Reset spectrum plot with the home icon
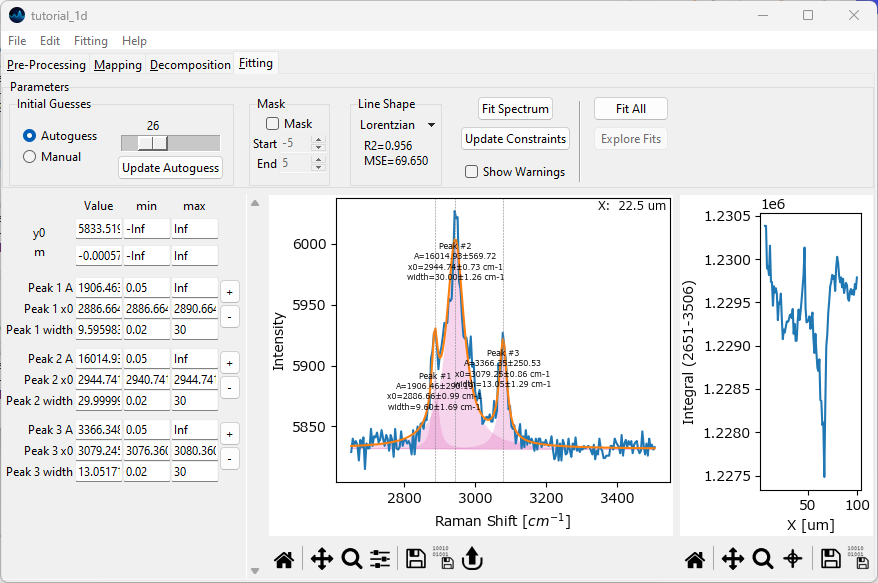 (284, 559)
